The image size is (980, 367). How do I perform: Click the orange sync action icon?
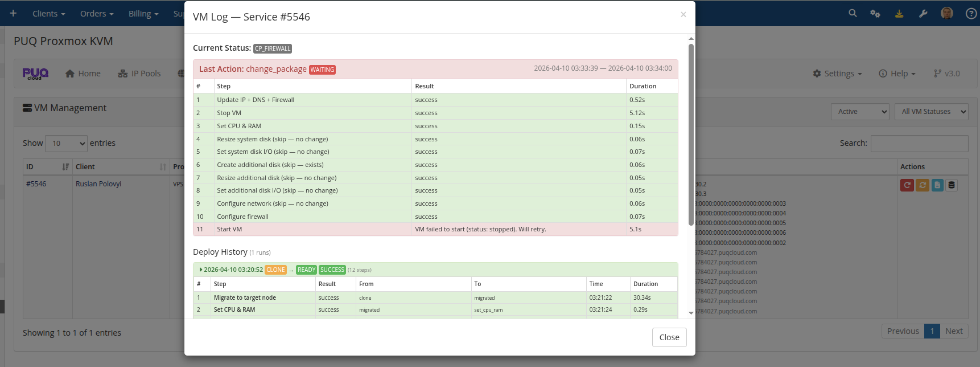click(923, 185)
